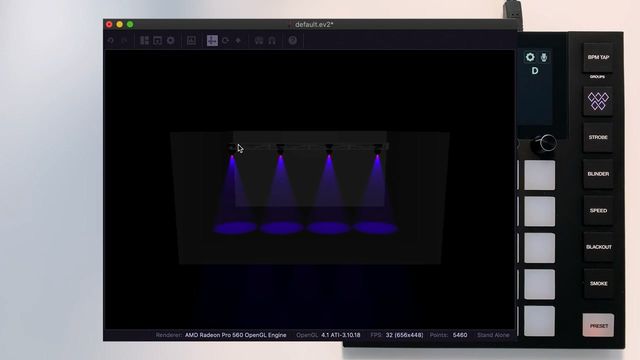Click the FPS value '32 (656x448)'
This screenshot has width=640, height=360.
tap(404, 335)
